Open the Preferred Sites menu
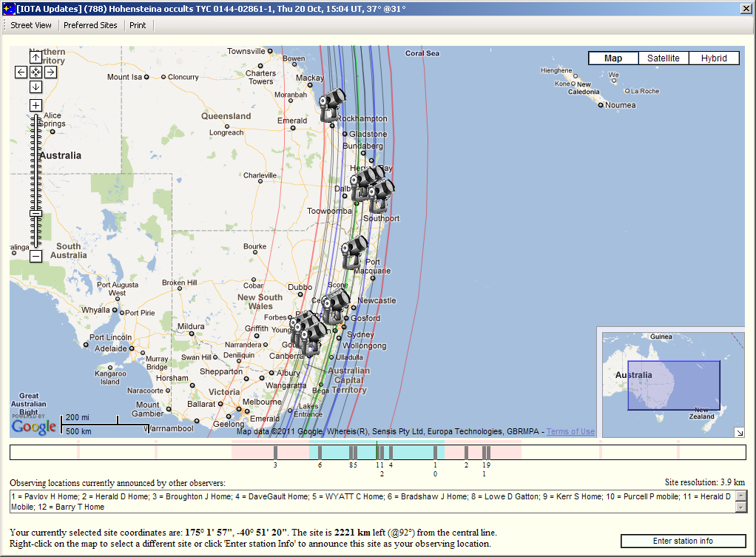The image size is (756, 557). (90, 25)
